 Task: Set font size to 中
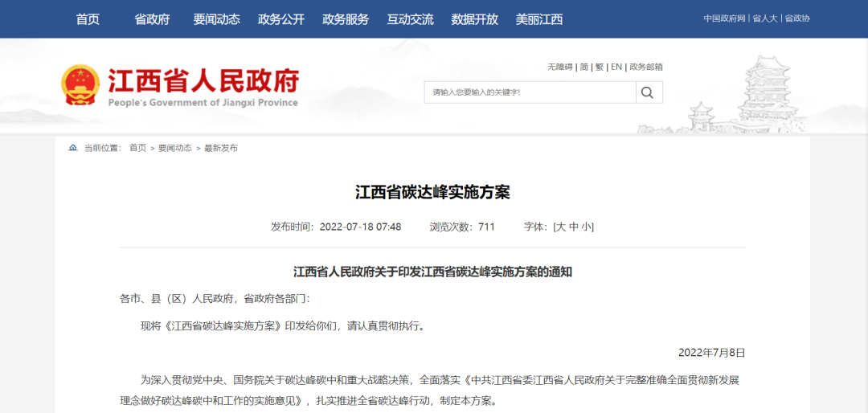[574, 227]
